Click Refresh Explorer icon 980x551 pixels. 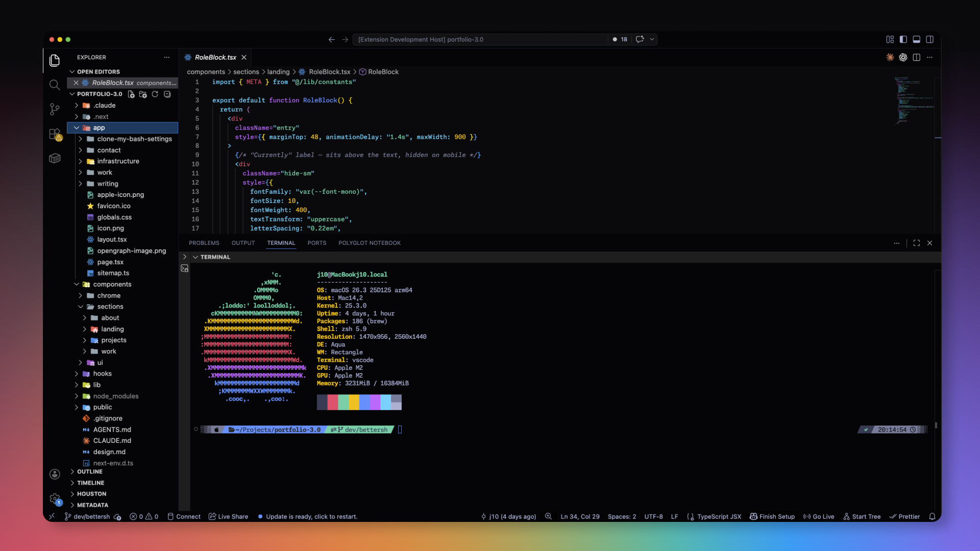point(155,94)
